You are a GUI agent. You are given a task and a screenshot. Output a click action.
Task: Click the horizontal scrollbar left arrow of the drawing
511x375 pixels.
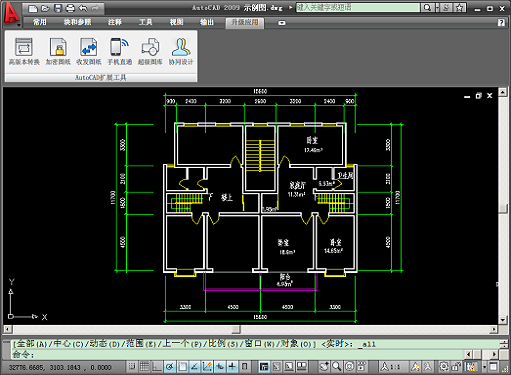[x=8, y=329]
